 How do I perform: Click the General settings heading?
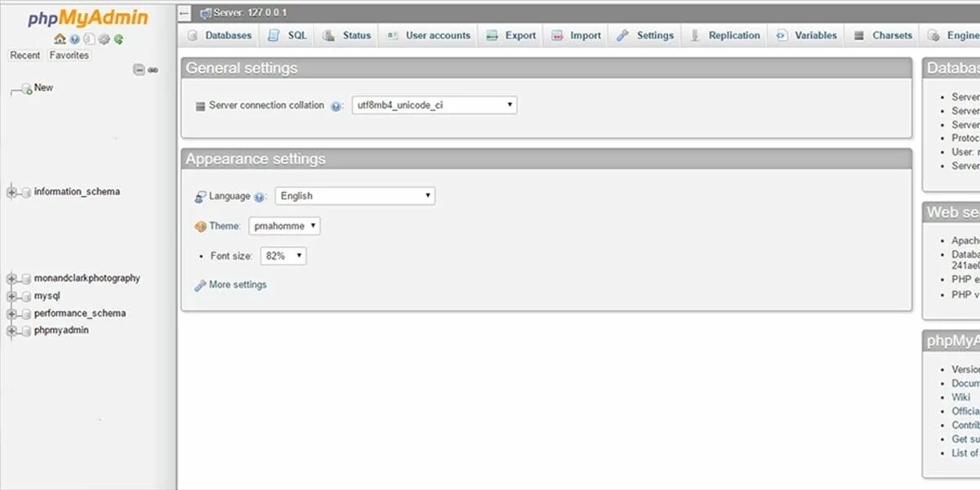click(242, 69)
